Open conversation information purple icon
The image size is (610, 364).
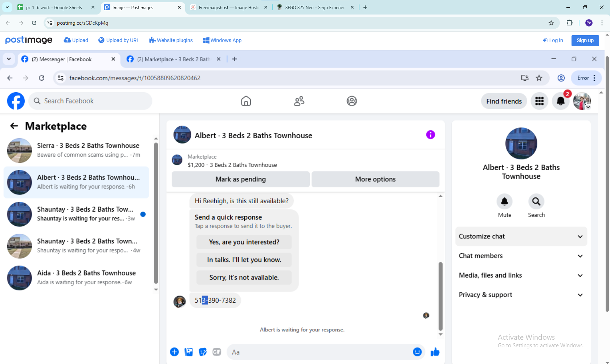click(431, 135)
